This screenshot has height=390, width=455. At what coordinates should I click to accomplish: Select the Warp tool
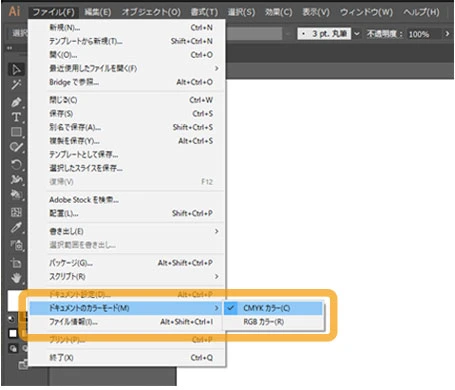point(16,179)
